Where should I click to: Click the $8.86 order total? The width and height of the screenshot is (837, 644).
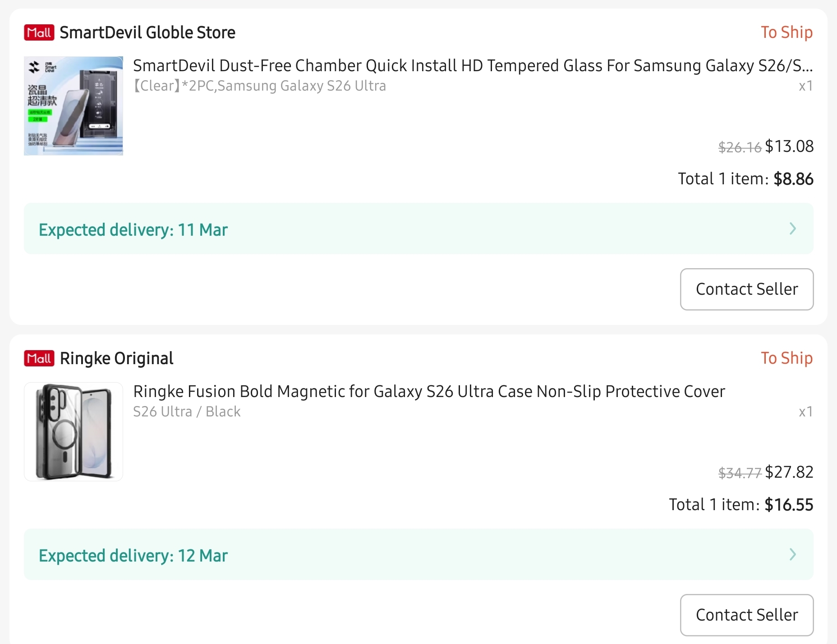click(x=793, y=179)
